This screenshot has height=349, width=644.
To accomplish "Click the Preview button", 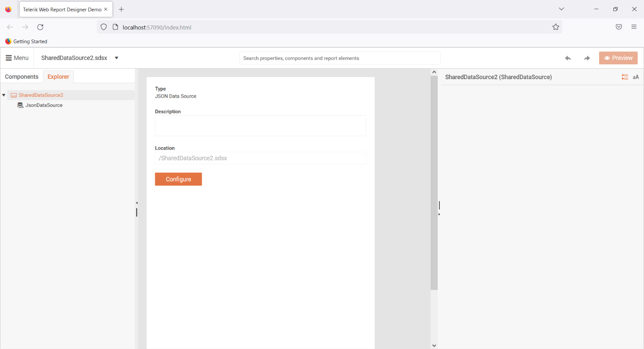I will pyautogui.click(x=618, y=58).
